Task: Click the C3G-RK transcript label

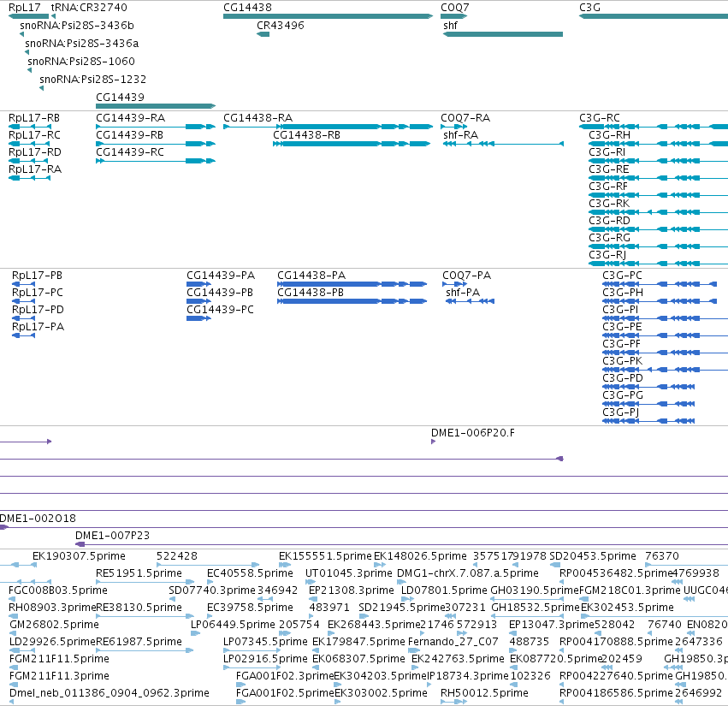Action: [609, 204]
